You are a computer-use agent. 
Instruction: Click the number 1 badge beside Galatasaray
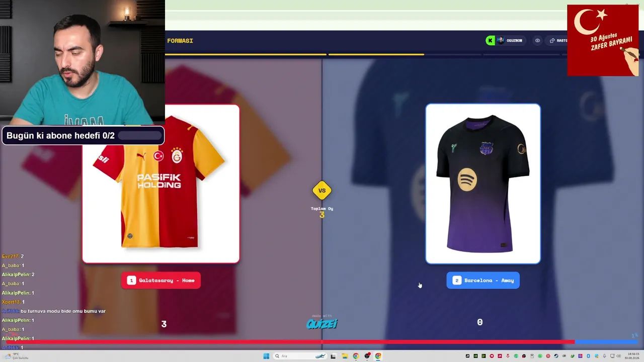(x=131, y=281)
